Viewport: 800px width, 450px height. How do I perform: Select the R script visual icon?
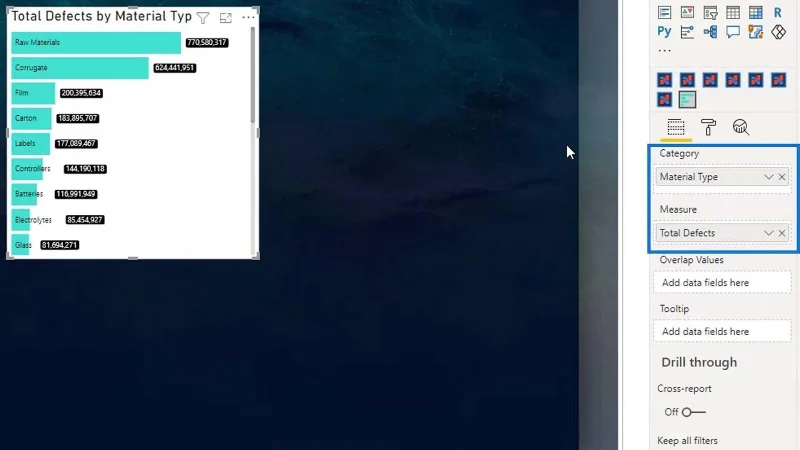(x=778, y=13)
